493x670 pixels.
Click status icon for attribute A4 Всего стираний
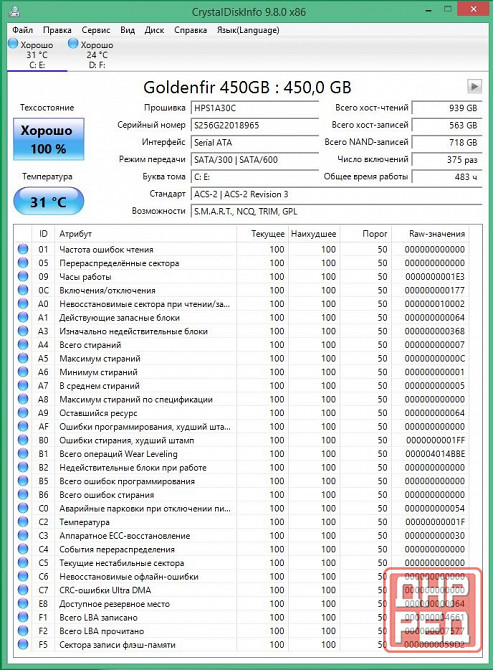click(x=23, y=344)
